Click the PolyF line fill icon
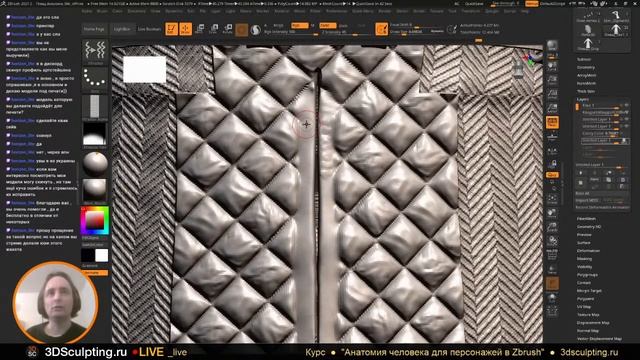The width and height of the screenshot is (640, 360). 552,254
